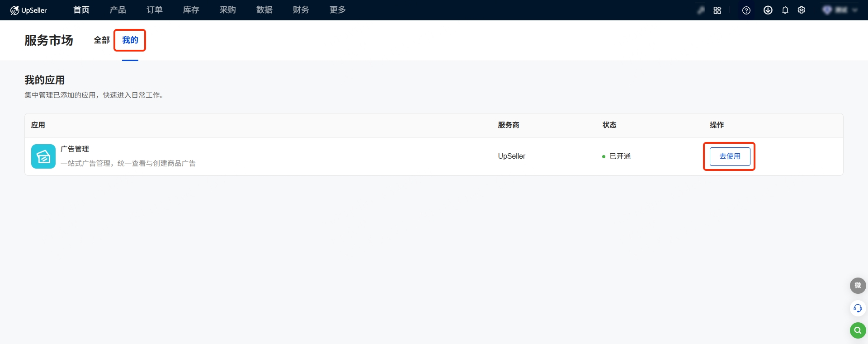Switch to the 我的 tab
The width and height of the screenshot is (868, 344).
click(x=130, y=40)
